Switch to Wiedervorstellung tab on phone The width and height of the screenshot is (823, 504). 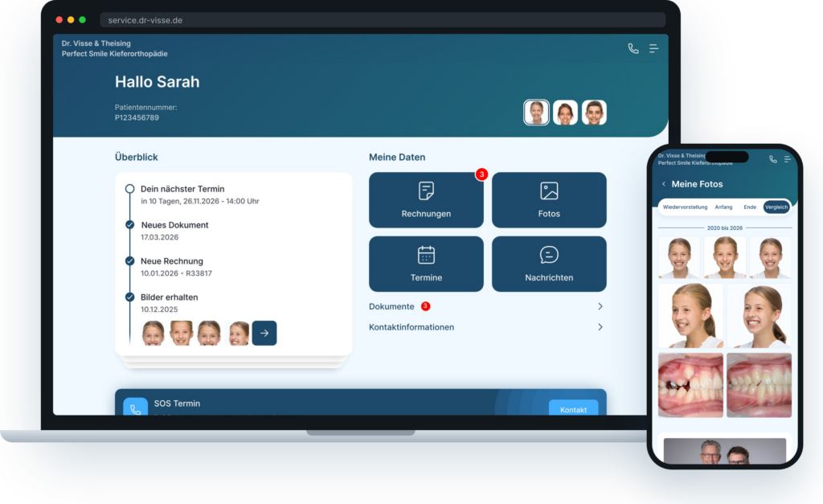(685, 207)
